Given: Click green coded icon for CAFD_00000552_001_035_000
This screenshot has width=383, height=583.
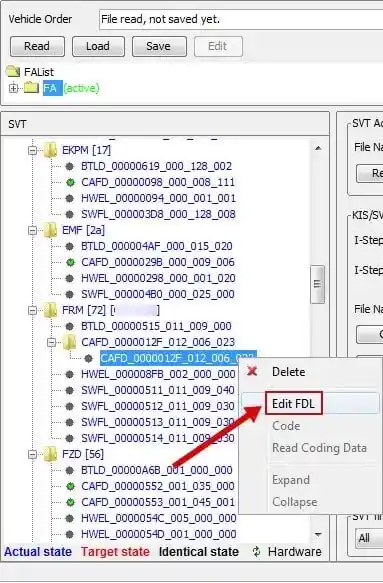Looking at the screenshot, I should click(x=70, y=486).
